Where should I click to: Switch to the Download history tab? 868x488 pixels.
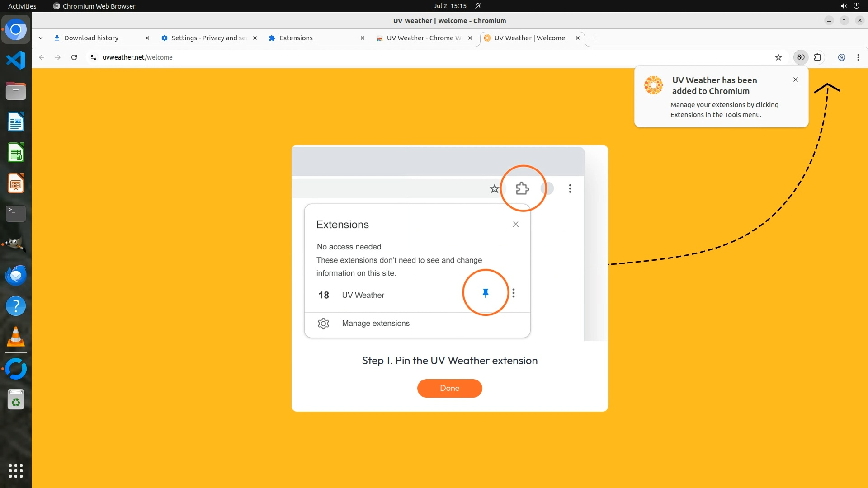coord(91,38)
